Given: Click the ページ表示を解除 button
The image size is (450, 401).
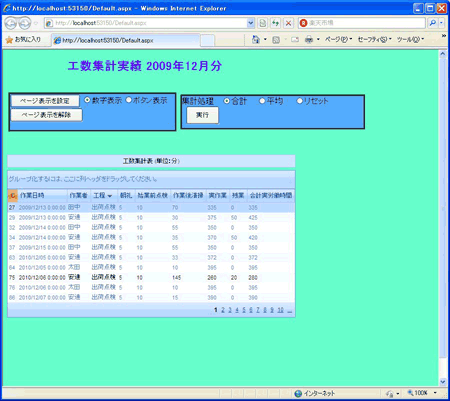Looking at the screenshot, I should tap(46, 115).
